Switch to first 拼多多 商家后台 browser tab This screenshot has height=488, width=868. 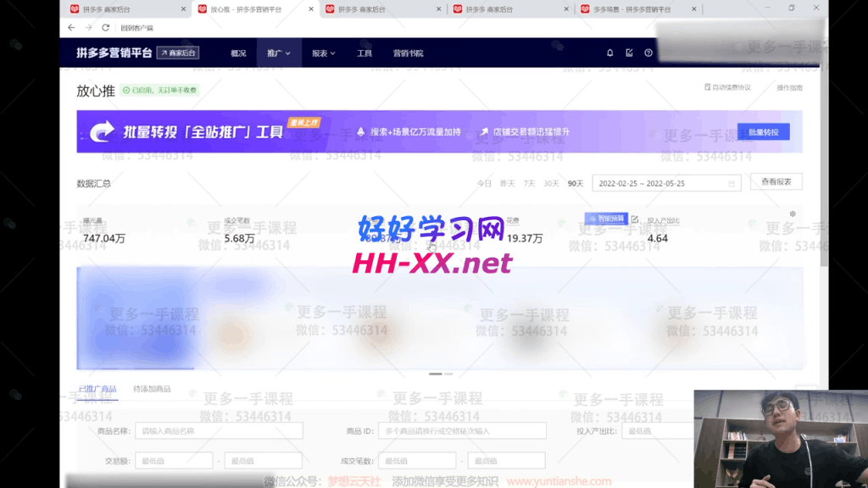click(127, 8)
